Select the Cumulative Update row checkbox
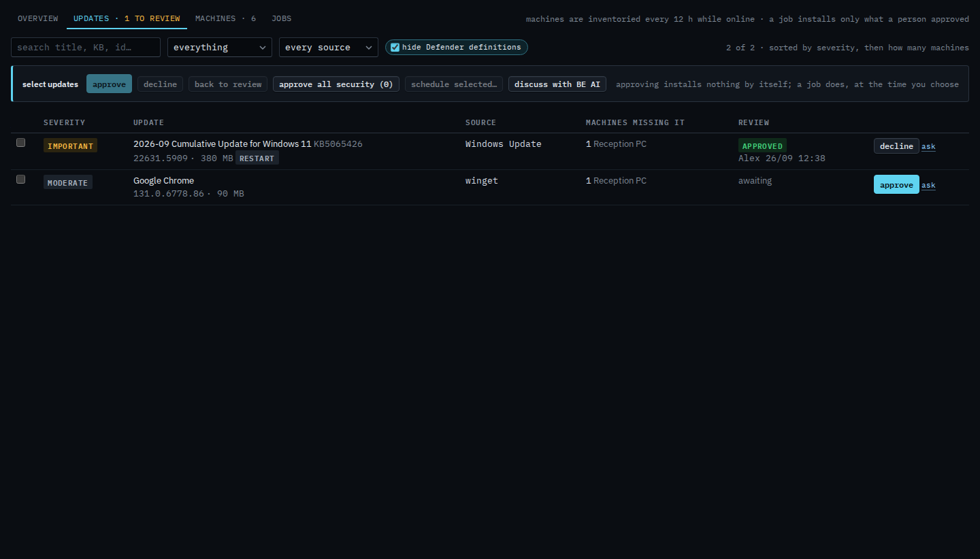Image resolution: width=980 pixels, height=559 pixels. click(x=20, y=142)
